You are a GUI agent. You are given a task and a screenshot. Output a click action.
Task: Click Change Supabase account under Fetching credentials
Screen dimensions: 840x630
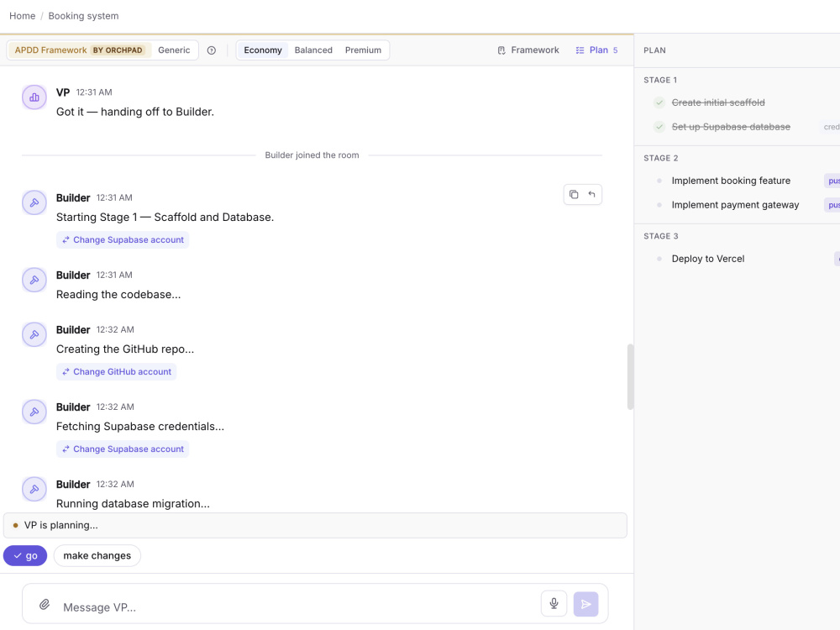click(123, 449)
